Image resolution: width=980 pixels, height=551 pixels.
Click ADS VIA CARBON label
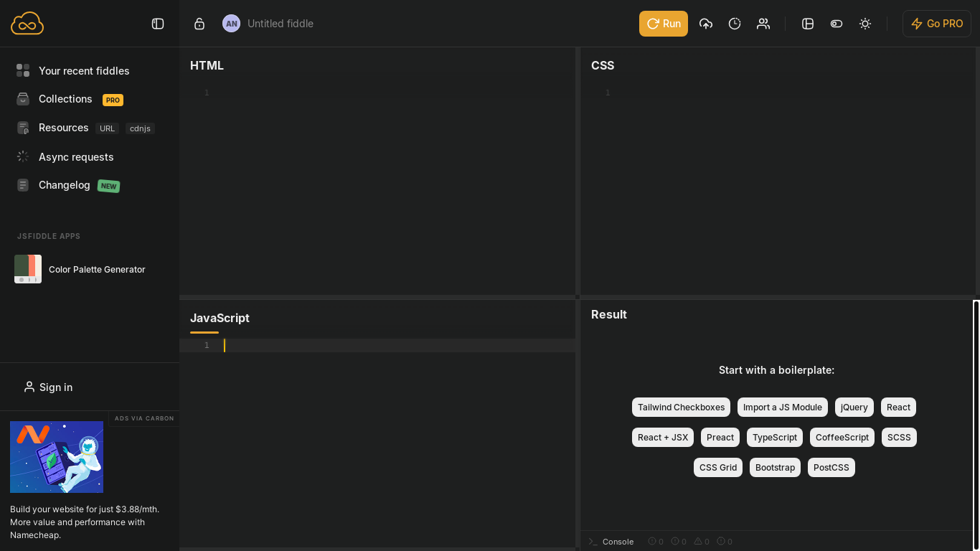144,418
